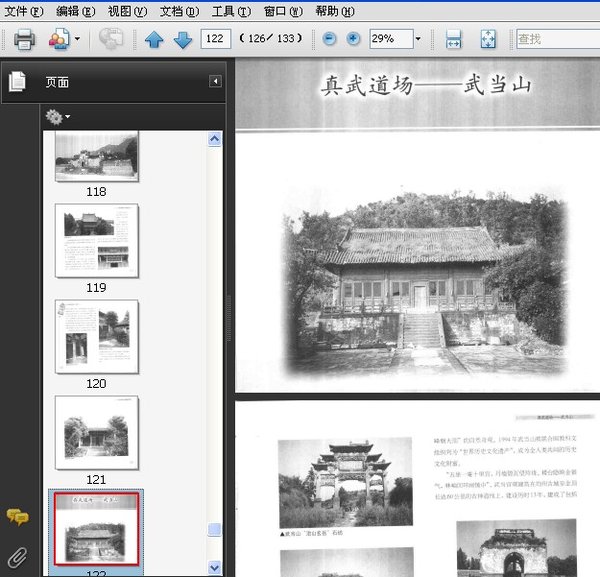Open the 文件 (File) menu

[x=23, y=11]
